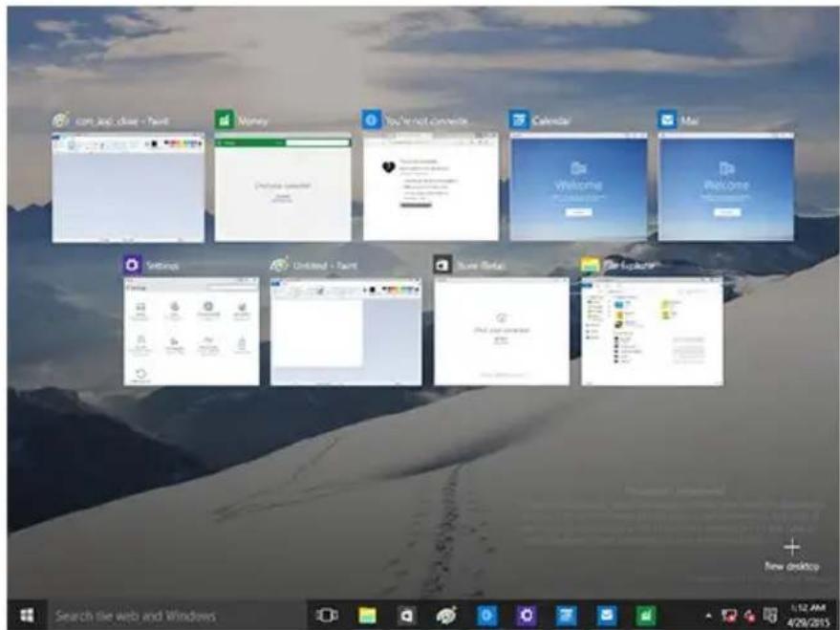Viewport: 840px width, 630px height.
Task: Open the Store icon on the taskbar
Action: point(406,616)
